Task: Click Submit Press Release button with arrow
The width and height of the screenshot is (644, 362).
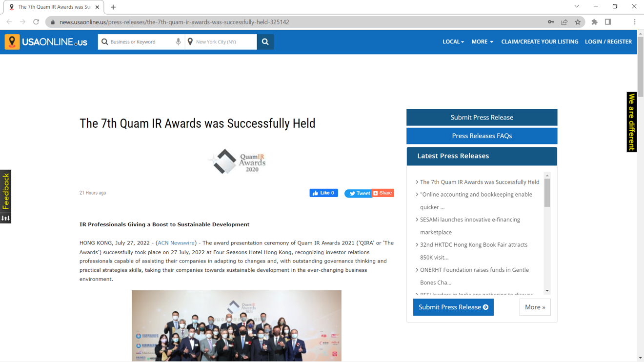Action: (453, 307)
